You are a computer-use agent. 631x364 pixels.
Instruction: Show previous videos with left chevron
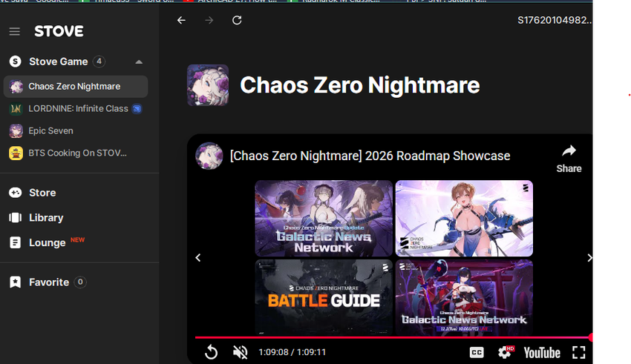click(198, 258)
